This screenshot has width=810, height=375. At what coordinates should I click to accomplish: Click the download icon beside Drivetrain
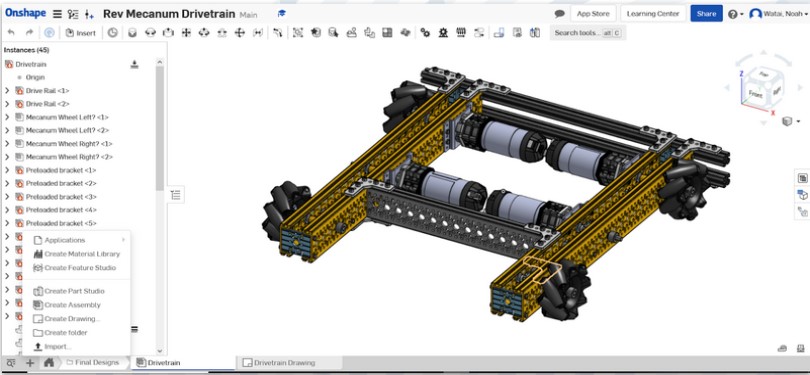[x=134, y=64]
